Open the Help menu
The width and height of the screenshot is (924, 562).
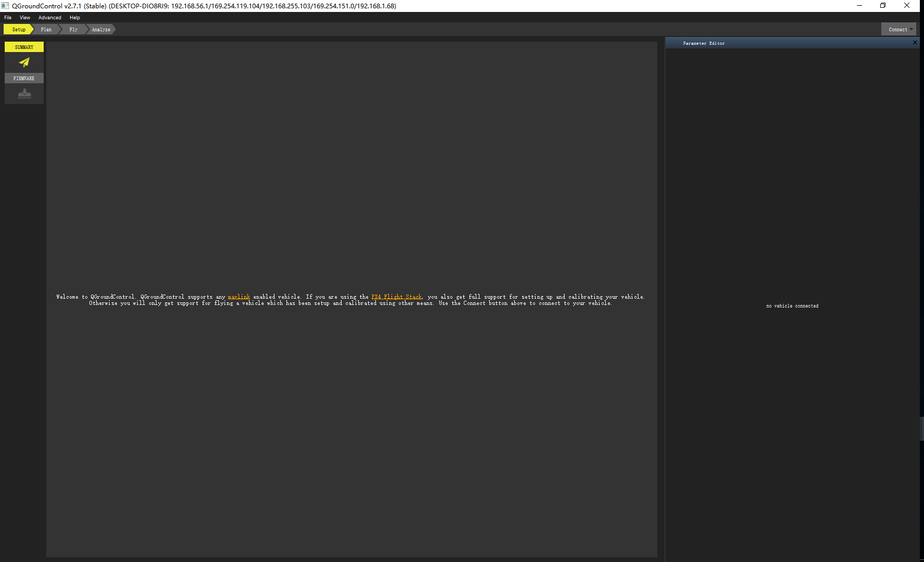point(75,18)
